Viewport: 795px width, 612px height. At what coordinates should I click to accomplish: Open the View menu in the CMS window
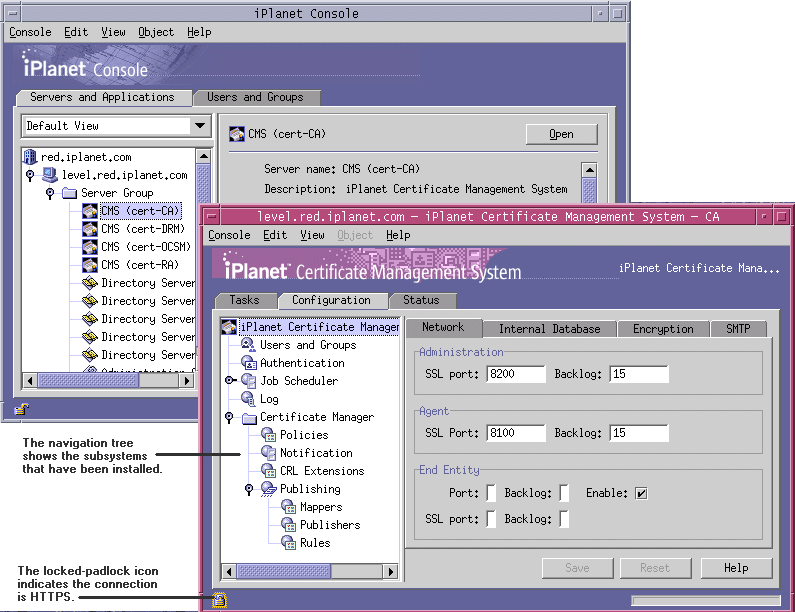tap(312, 235)
